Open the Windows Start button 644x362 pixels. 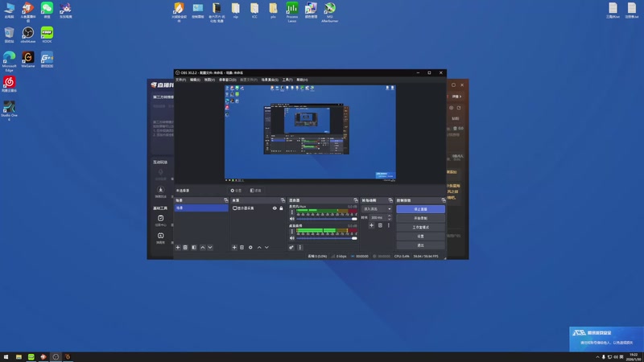pos(6,357)
